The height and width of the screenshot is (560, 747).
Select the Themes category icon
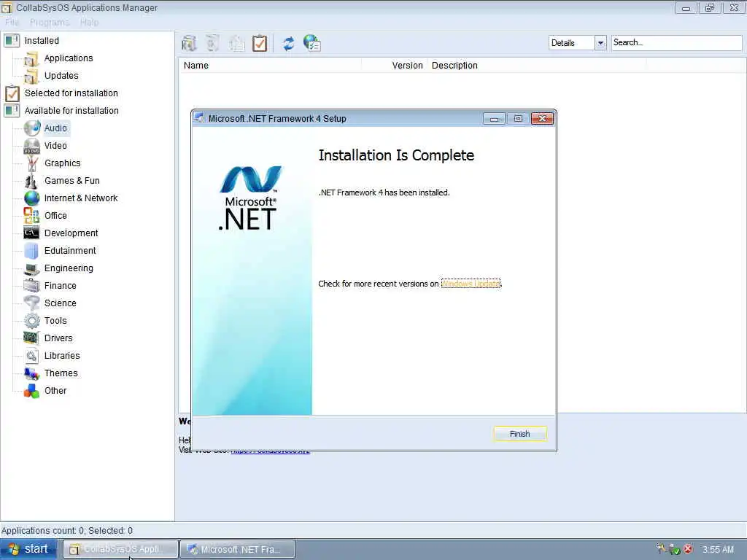pyautogui.click(x=32, y=373)
